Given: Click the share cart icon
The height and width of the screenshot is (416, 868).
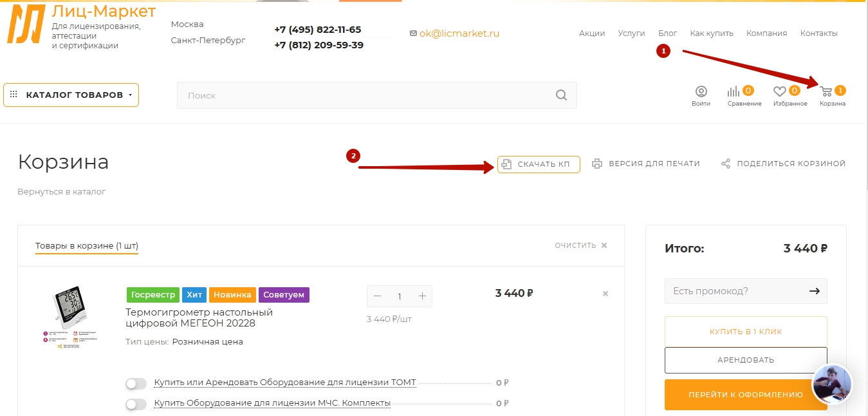Looking at the screenshot, I should 726,164.
